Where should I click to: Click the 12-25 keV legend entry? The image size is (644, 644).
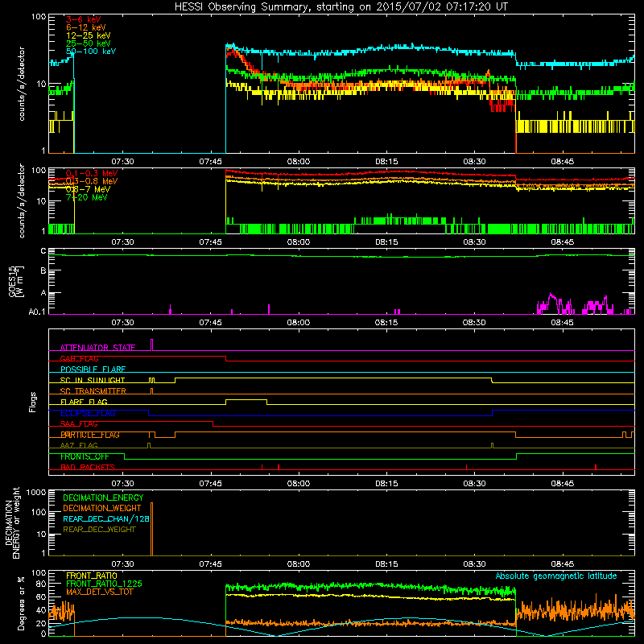click(x=88, y=35)
